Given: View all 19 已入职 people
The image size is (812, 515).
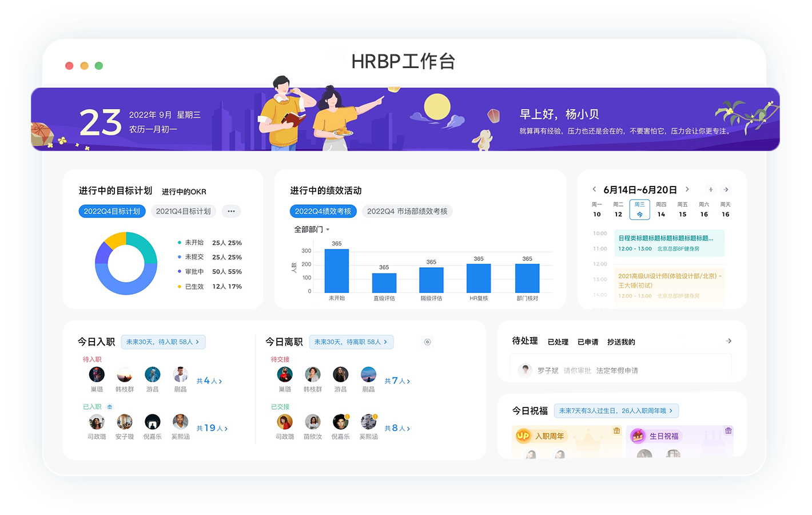Looking at the screenshot, I should coord(212,428).
